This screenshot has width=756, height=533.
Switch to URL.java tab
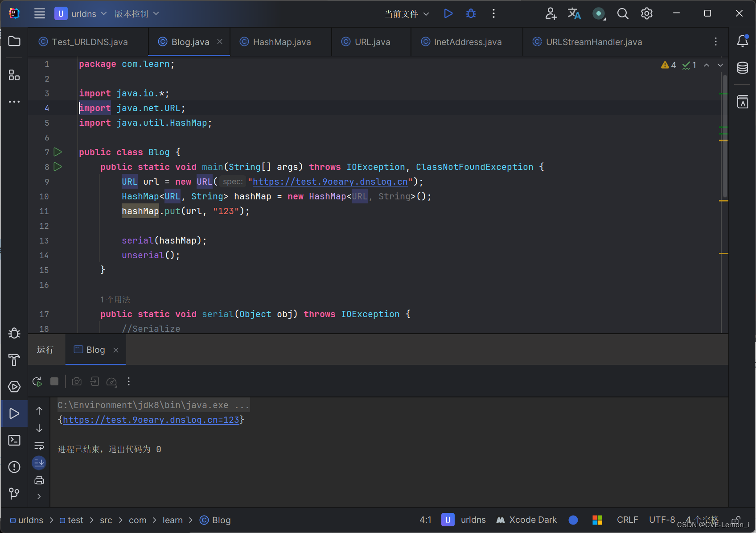click(x=366, y=42)
